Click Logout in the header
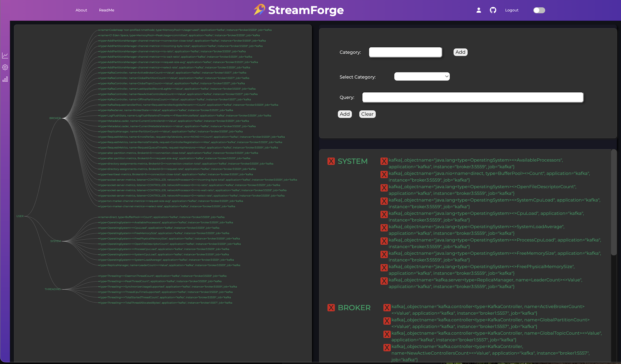 point(512,10)
